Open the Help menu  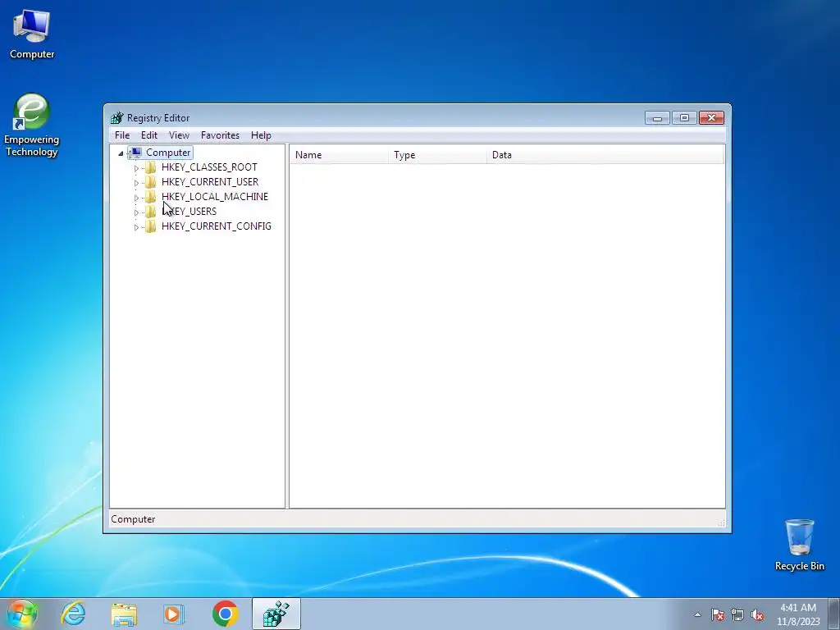tap(261, 135)
